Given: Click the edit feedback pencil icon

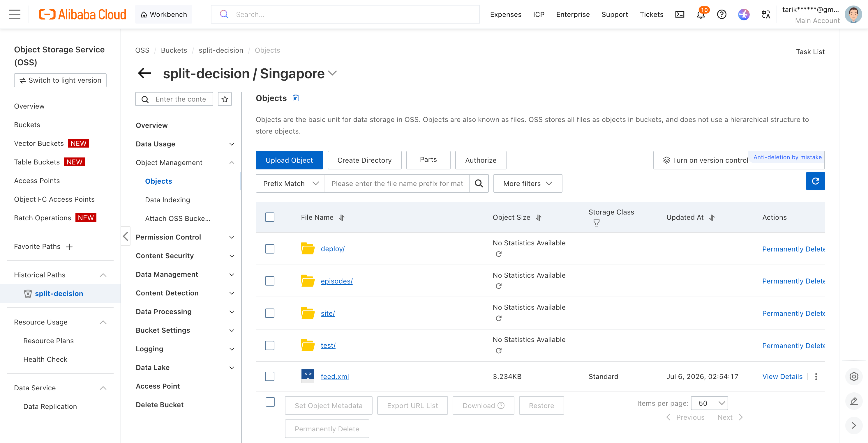Looking at the screenshot, I should click(x=853, y=401).
